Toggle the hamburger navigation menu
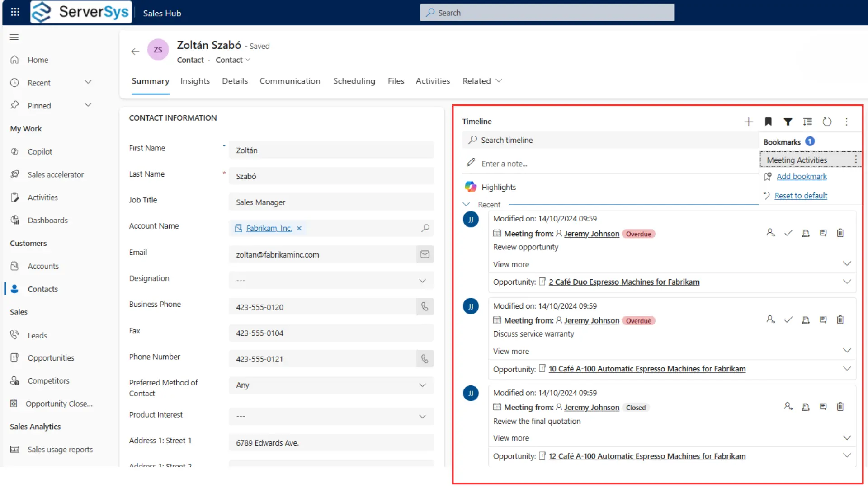868x488 pixels. point(14,37)
